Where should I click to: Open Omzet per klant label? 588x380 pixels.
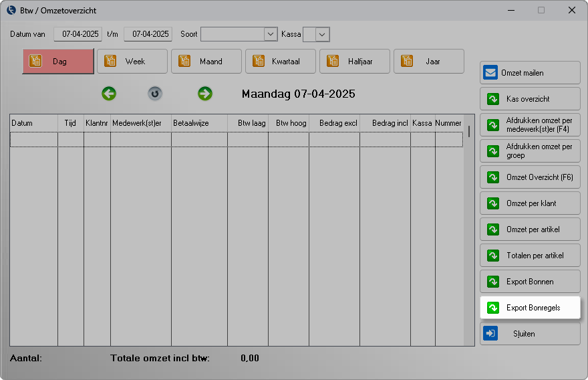point(531,203)
